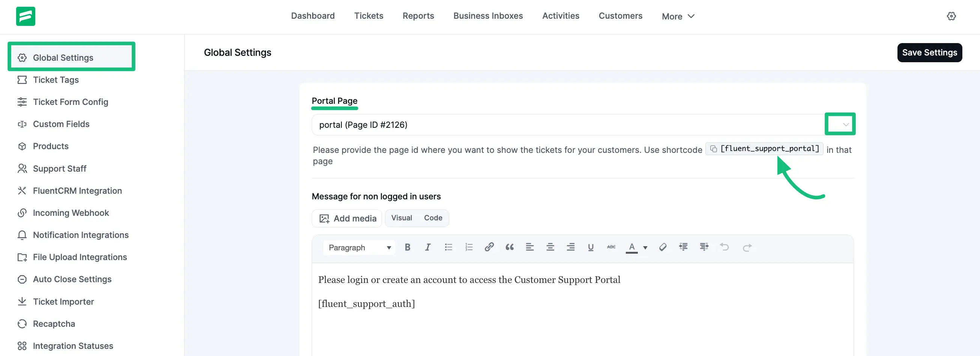Open the settings gear at top right
The width and height of the screenshot is (980, 356).
(x=951, y=16)
